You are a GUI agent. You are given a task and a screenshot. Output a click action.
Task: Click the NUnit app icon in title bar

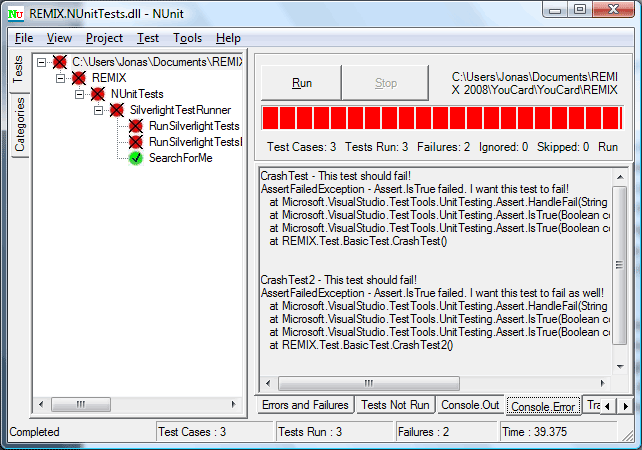[16, 14]
